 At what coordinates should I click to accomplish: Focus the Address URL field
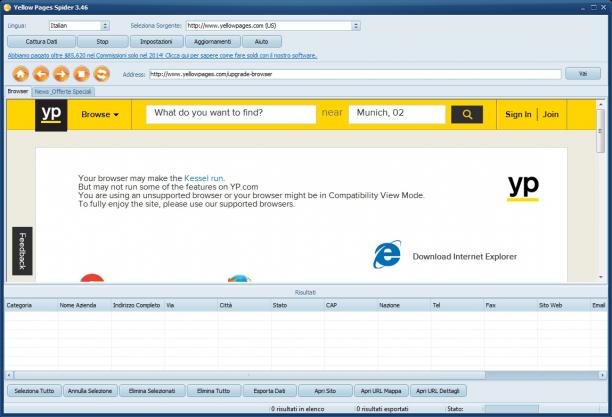coord(355,74)
